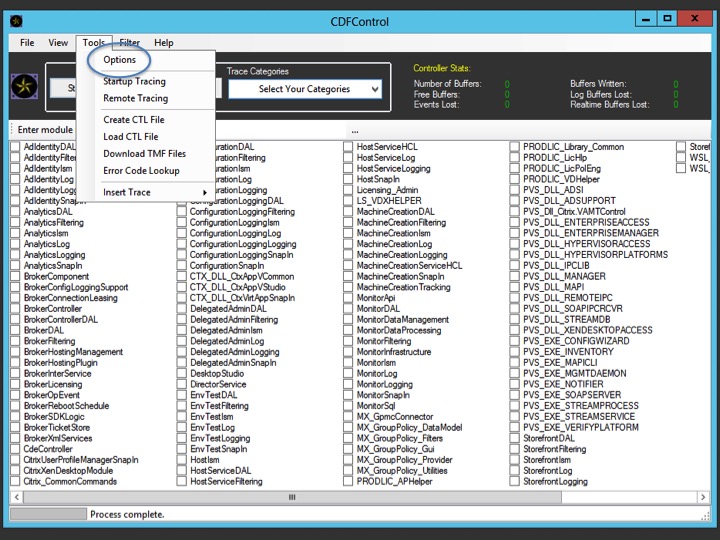The height and width of the screenshot is (540, 720).
Task: Enable PVS_EXE_SOAPSERVER checkbox
Action: [515, 395]
